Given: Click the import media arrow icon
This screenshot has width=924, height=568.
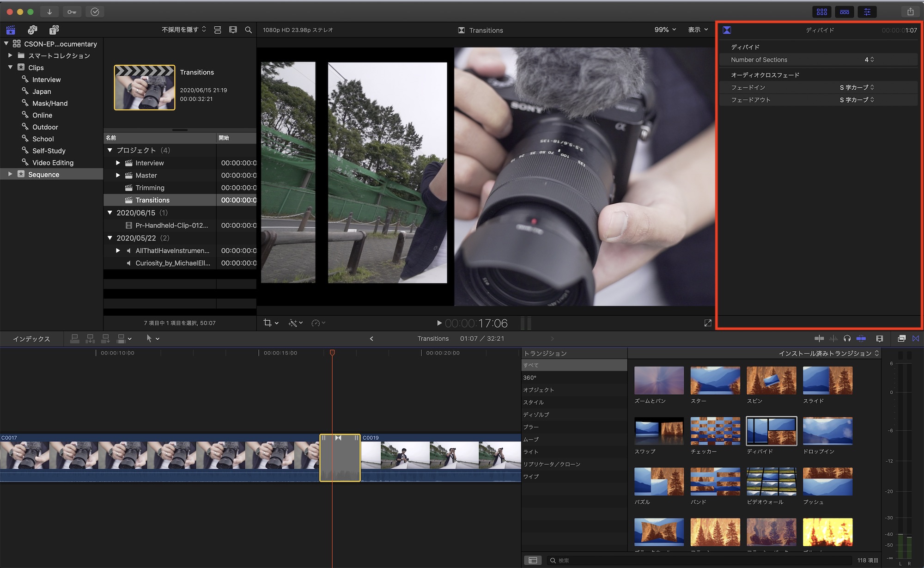Looking at the screenshot, I should [x=49, y=12].
